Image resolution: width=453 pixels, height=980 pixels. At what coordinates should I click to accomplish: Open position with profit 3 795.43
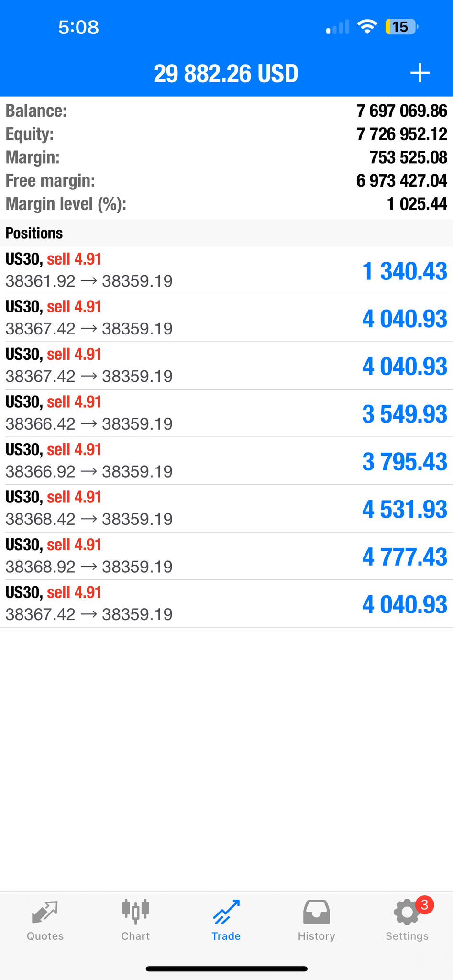point(226,461)
